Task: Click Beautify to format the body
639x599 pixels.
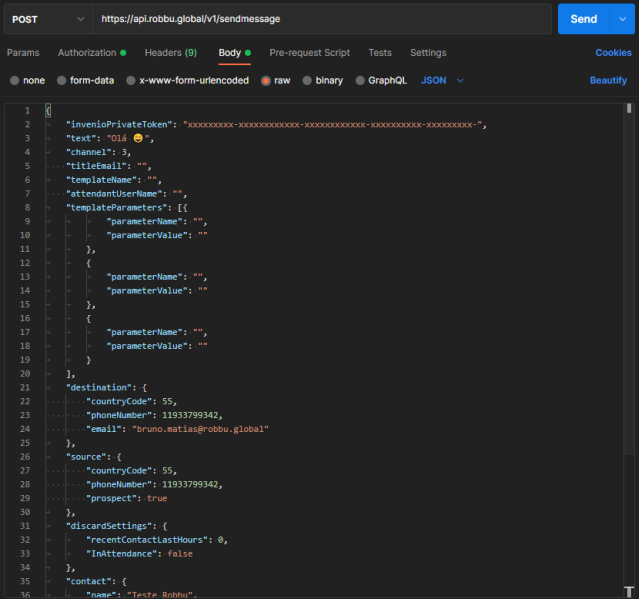Action: click(608, 80)
